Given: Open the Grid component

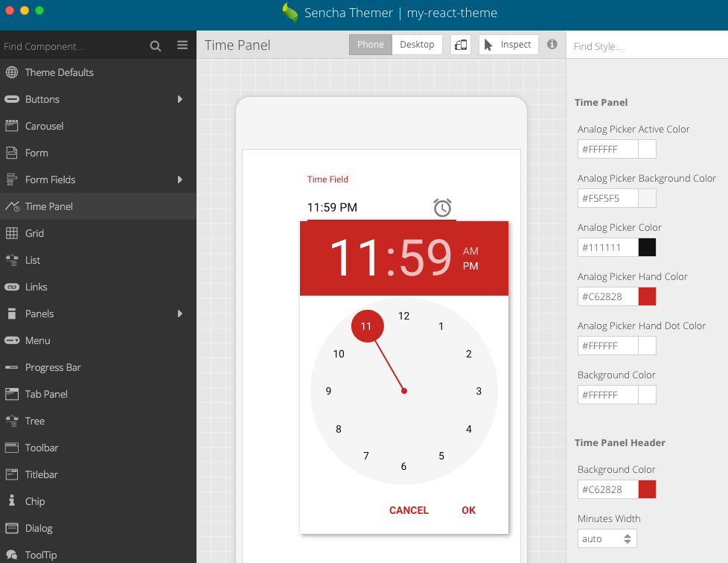Looking at the screenshot, I should [x=98, y=233].
